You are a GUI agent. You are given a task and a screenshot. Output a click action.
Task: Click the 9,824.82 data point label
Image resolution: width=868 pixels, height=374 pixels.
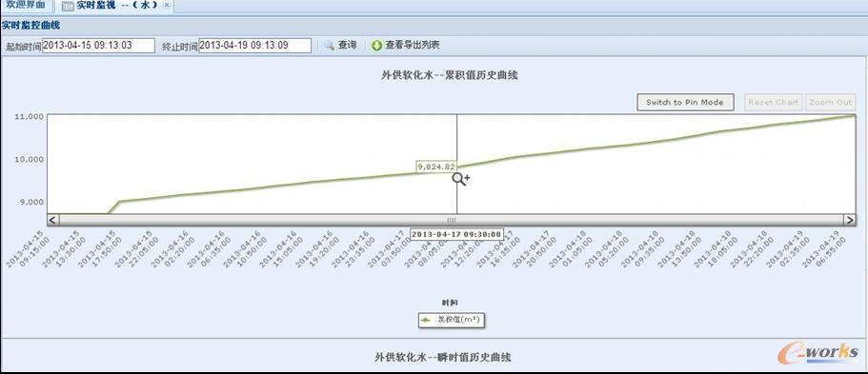[x=436, y=167]
